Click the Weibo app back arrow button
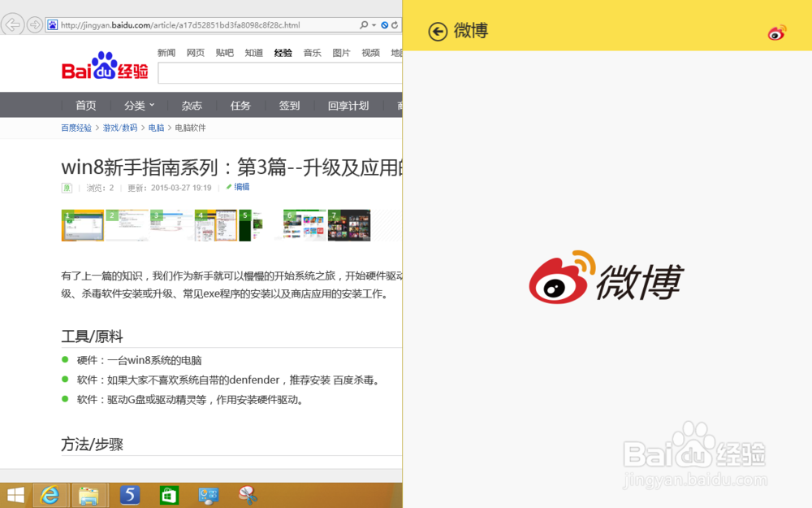 (x=438, y=31)
